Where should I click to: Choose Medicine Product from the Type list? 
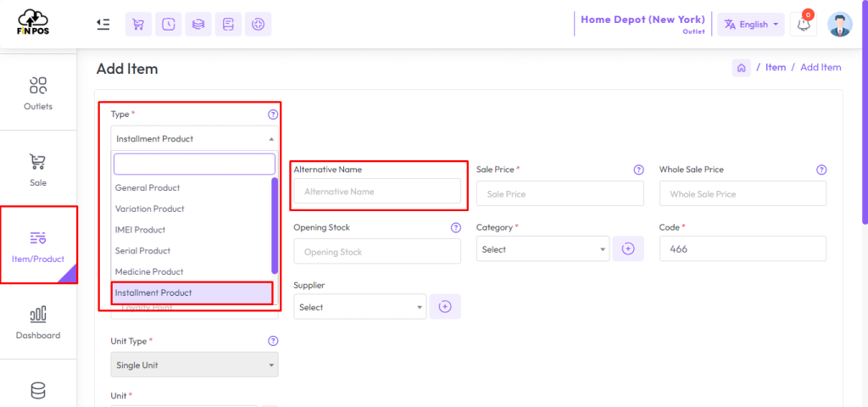pyautogui.click(x=192, y=272)
